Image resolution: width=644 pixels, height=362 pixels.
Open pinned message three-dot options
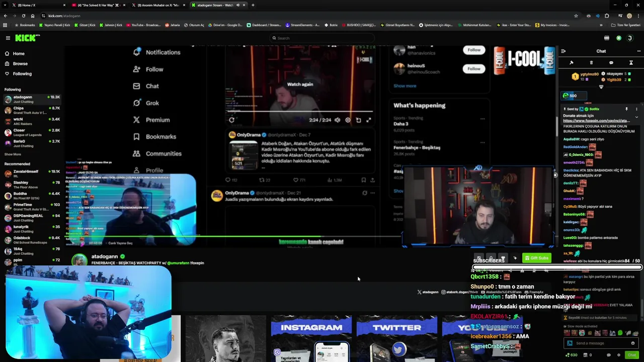coord(636,109)
